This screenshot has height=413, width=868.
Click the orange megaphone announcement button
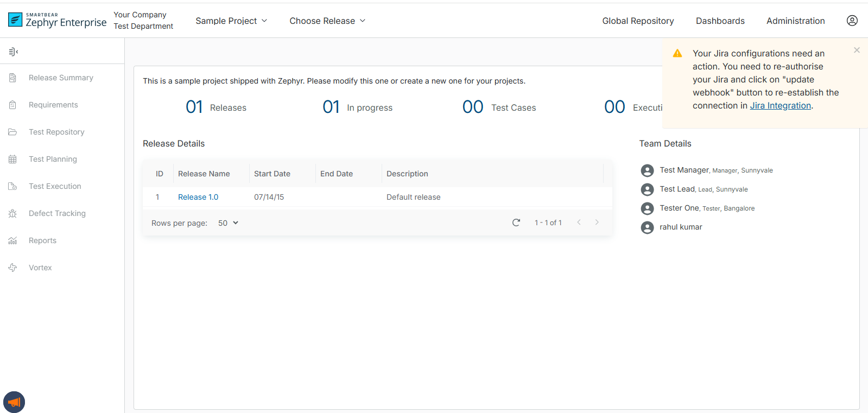(x=14, y=402)
